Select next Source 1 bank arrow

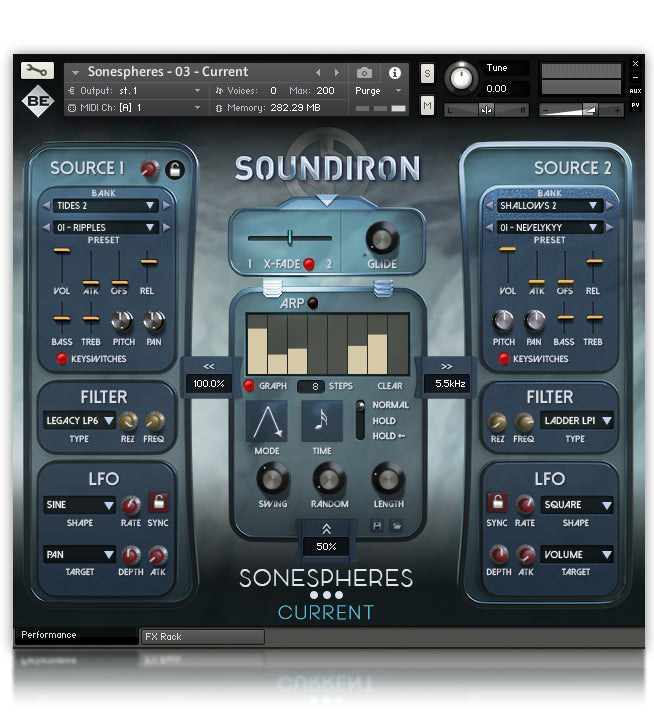click(167, 206)
